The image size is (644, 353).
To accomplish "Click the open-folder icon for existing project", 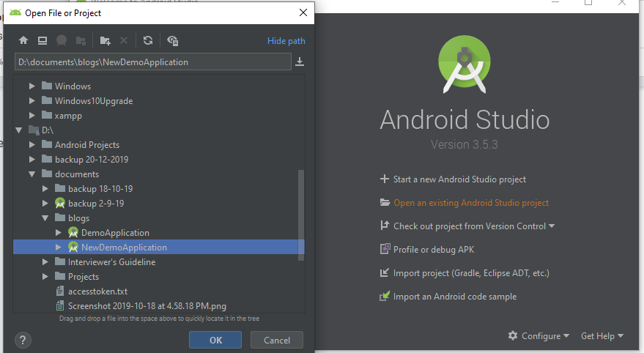I will [385, 202].
